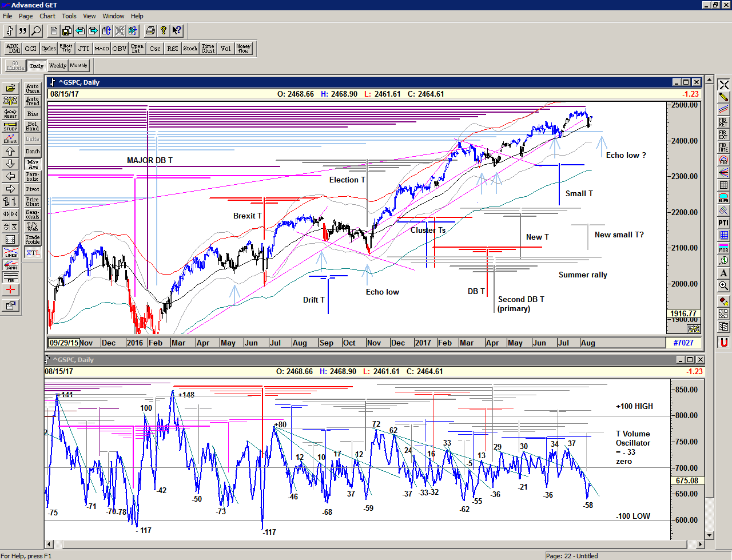Image resolution: width=732 pixels, height=560 pixels.
Task: Enable the Bol Band overlay
Action: click(33, 126)
